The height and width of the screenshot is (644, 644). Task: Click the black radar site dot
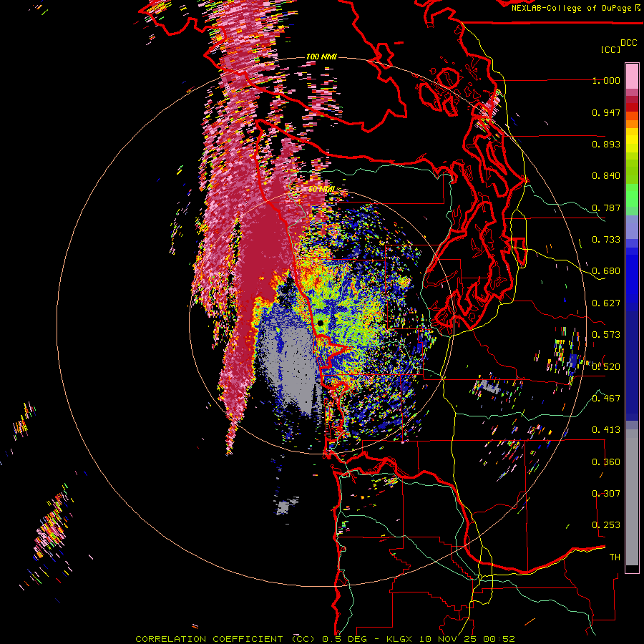[321, 323]
